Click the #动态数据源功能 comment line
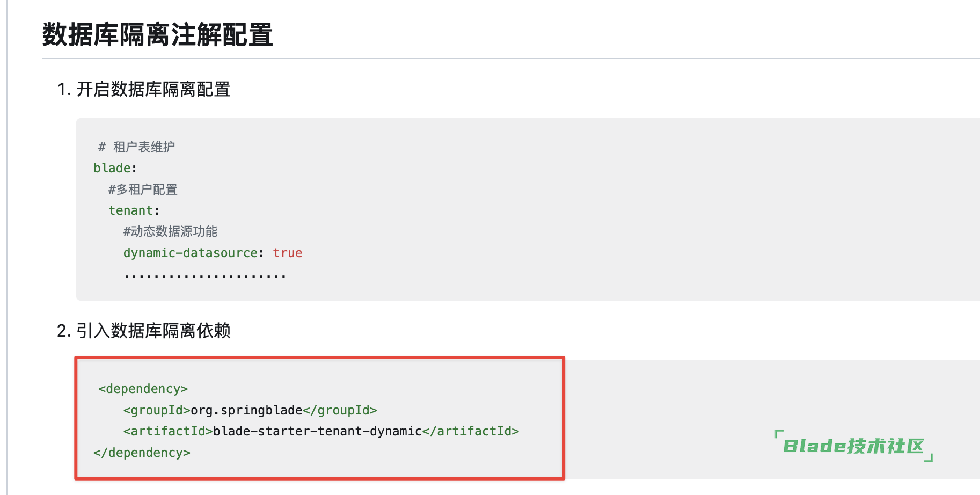The width and height of the screenshot is (980, 495). click(x=170, y=231)
